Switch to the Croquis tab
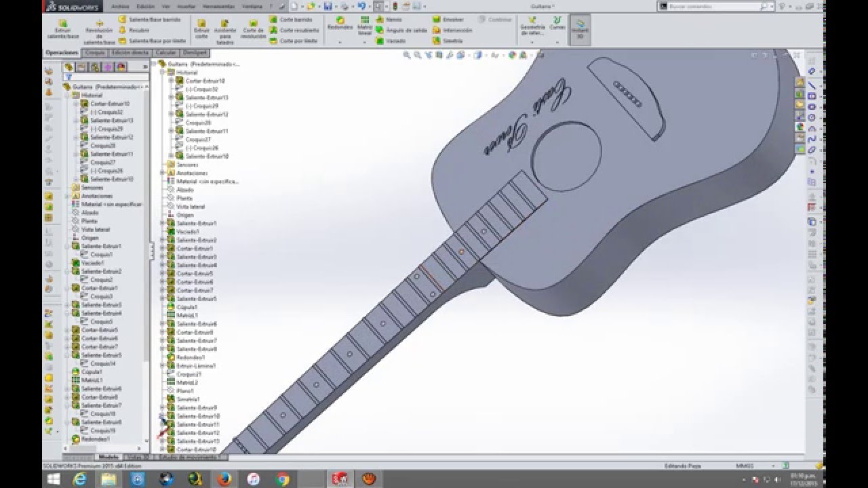The width and height of the screenshot is (868, 488). pyautogui.click(x=95, y=52)
